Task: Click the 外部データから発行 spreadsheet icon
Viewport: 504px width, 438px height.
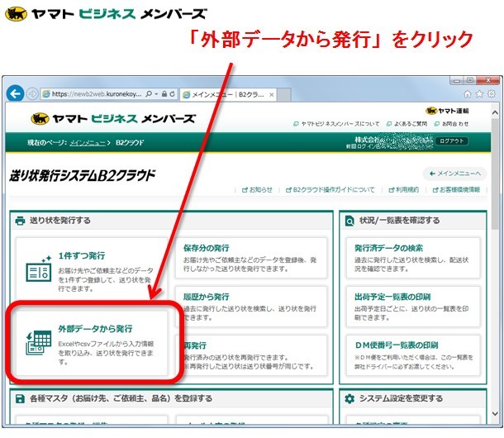Action: pos(39,342)
